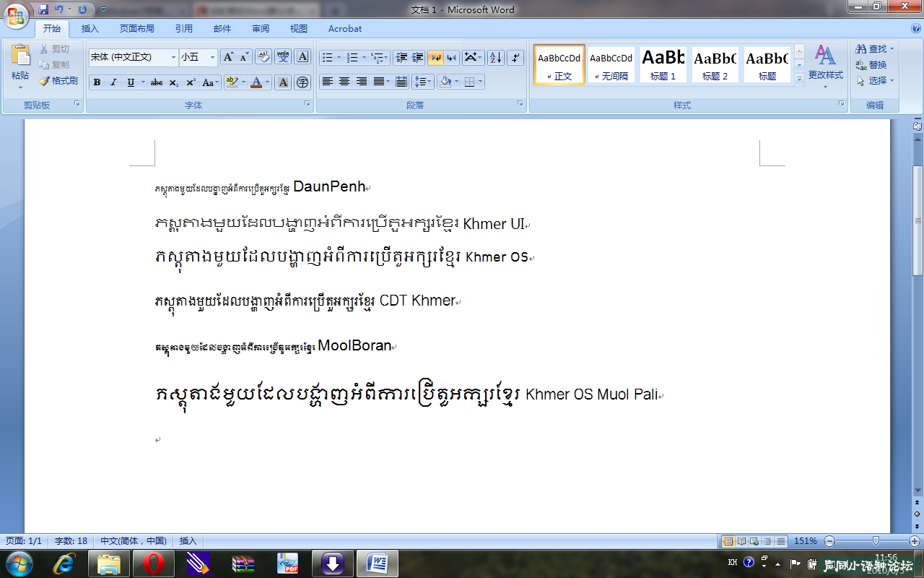Toggle show/hide paragraph marks

(x=515, y=57)
